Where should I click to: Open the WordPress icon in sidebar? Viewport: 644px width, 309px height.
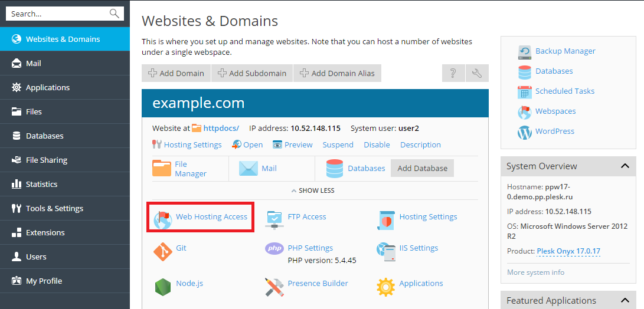[524, 132]
